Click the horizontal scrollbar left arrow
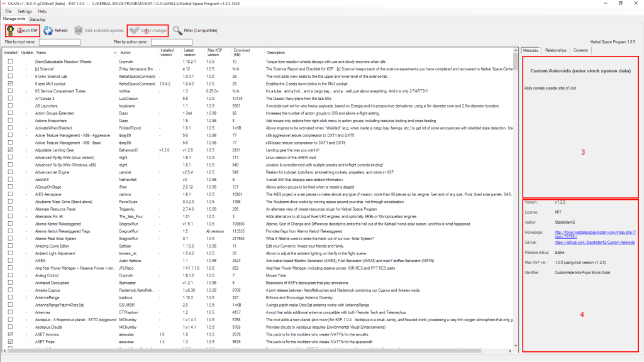The height and width of the screenshot is (362, 644). (x=4, y=351)
